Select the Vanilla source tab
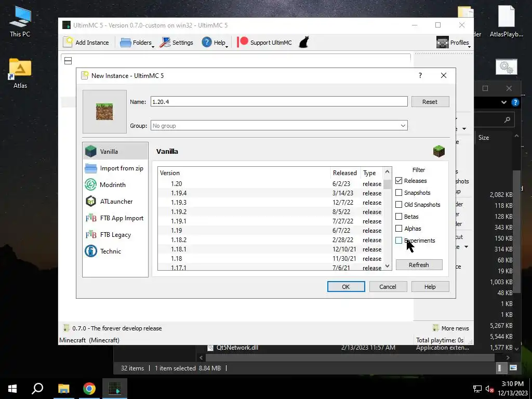 pos(115,151)
